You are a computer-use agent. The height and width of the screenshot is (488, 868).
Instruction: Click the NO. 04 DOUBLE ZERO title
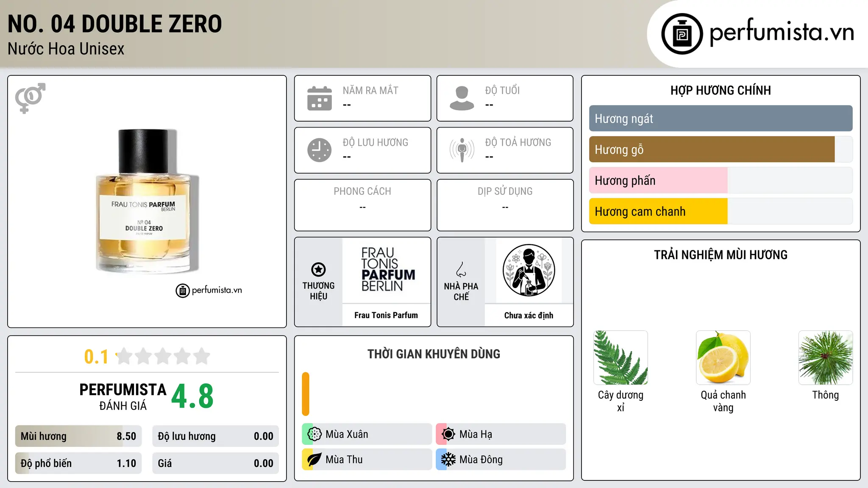pyautogui.click(x=115, y=24)
